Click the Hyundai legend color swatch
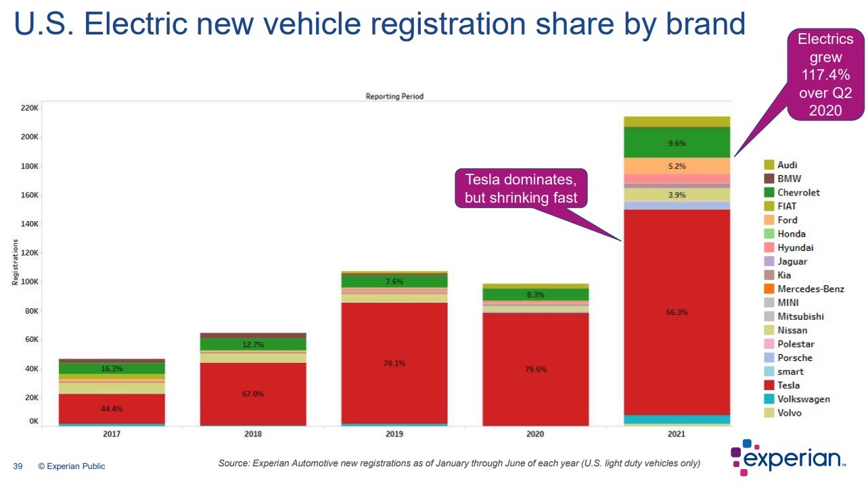The image size is (868, 490). [x=769, y=248]
